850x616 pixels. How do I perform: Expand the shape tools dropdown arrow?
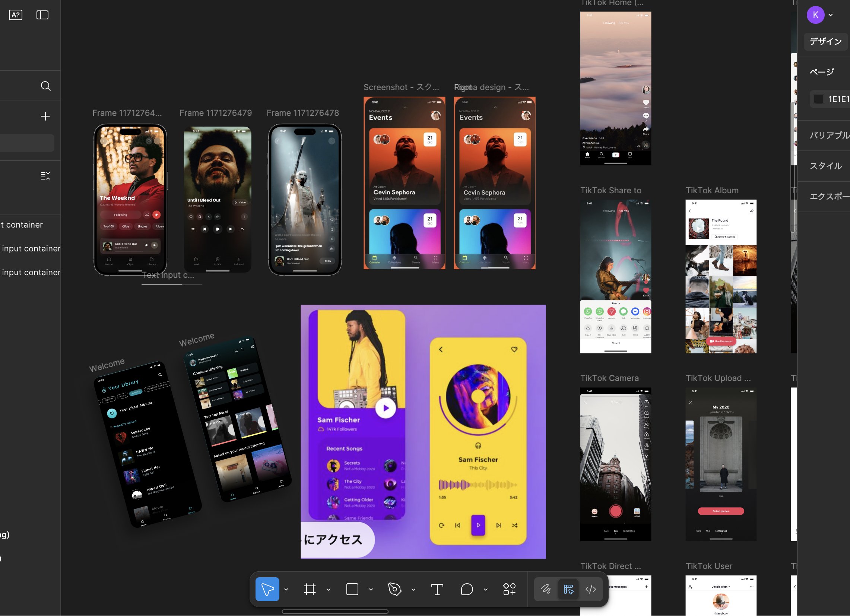(x=371, y=590)
